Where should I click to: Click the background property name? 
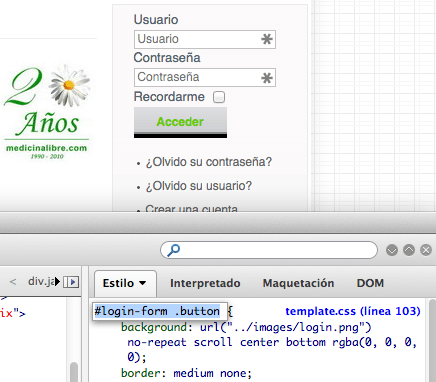tap(154, 327)
